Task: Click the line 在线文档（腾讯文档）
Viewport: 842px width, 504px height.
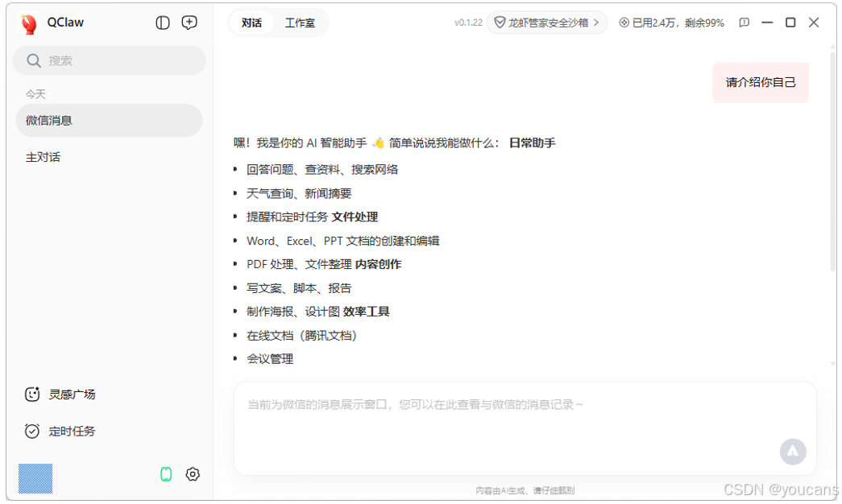Action: point(302,336)
